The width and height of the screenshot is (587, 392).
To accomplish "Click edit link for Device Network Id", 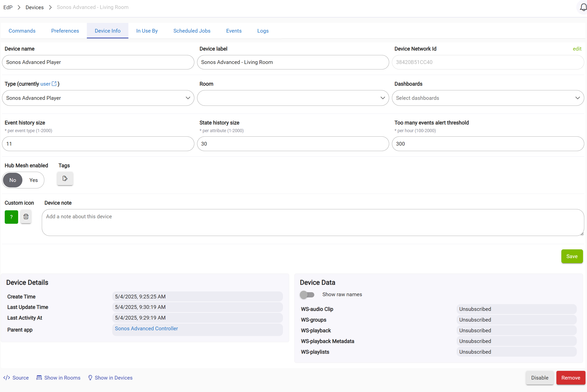I will tap(577, 49).
